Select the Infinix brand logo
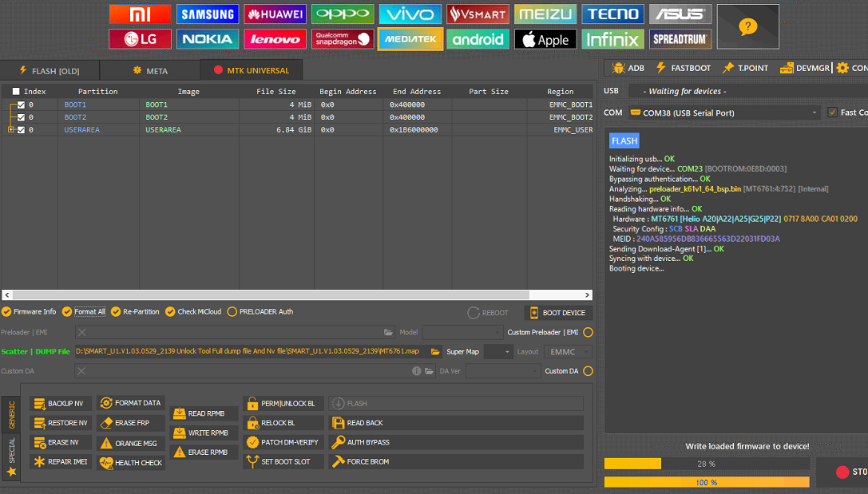 click(x=612, y=39)
